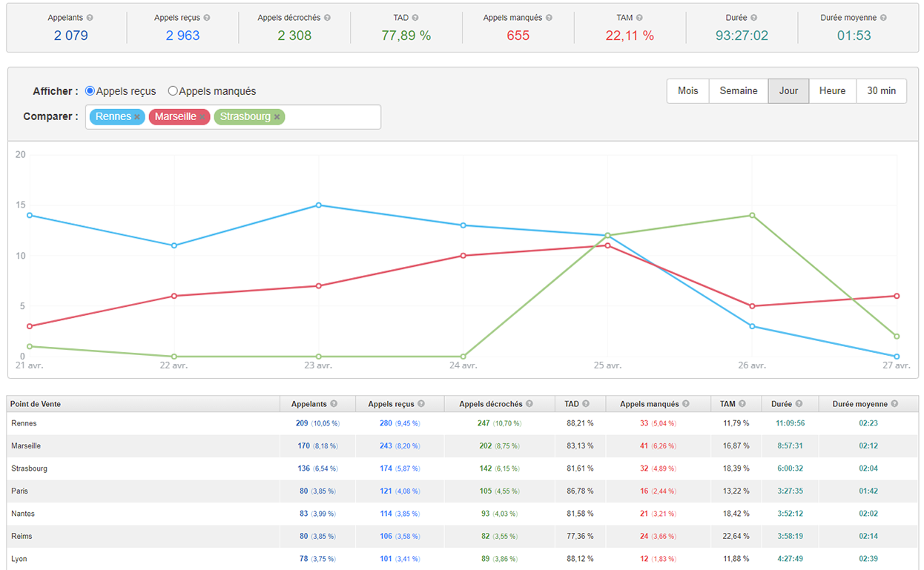Viewport: 924px width, 570px height.
Task: Click help icon in table Appels reçus header
Action: [x=421, y=404]
